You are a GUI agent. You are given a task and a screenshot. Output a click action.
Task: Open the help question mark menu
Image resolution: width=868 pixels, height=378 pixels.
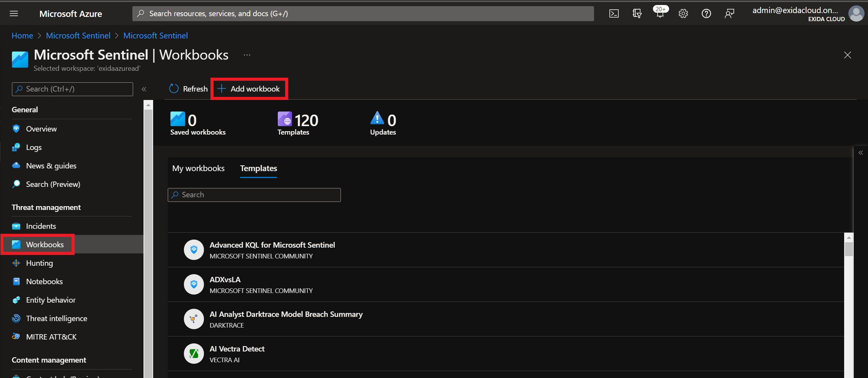tap(706, 13)
